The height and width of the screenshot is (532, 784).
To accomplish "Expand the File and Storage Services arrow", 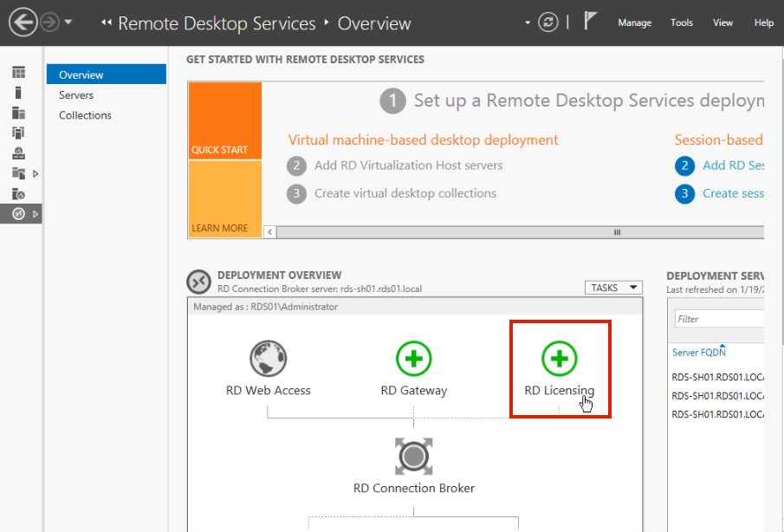I will point(36,173).
